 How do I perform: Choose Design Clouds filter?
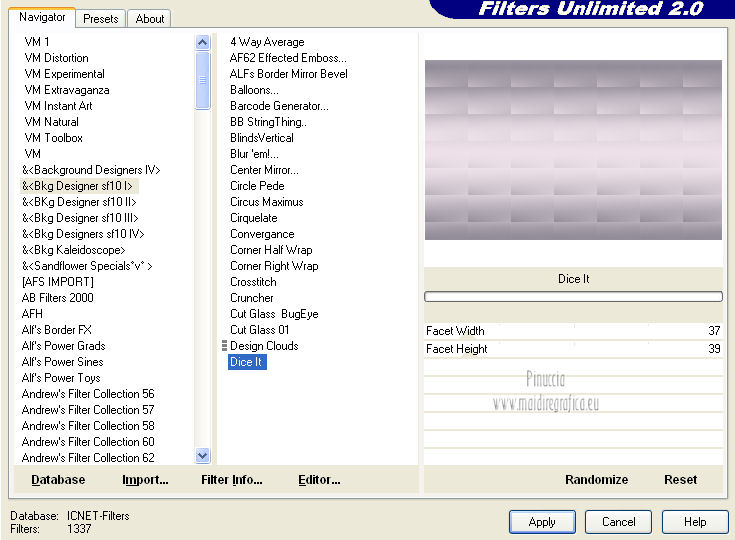tap(264, 345)
